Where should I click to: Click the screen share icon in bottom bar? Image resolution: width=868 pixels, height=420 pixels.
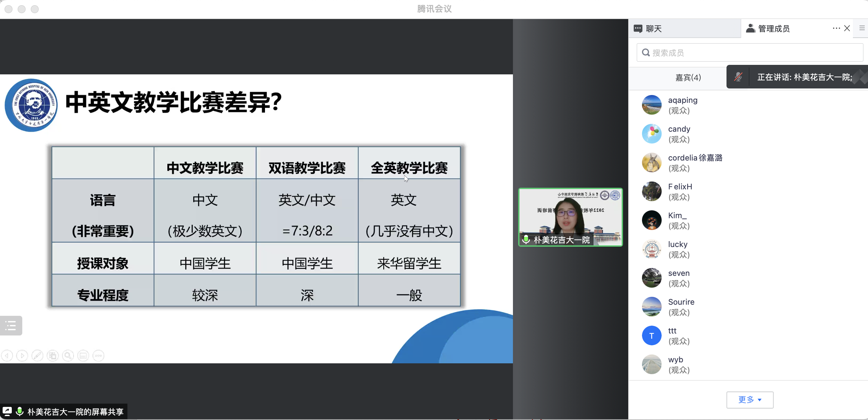pos(7,411)
